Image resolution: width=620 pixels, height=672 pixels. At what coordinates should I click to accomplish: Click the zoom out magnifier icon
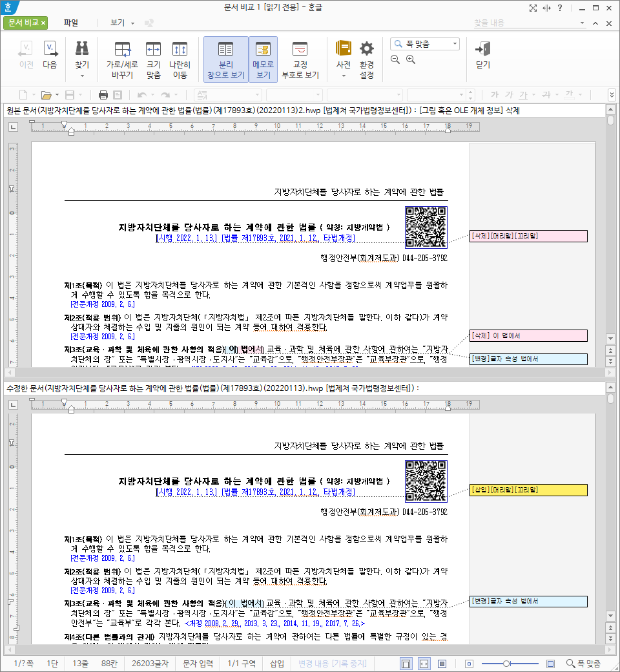tap(395, 59)
